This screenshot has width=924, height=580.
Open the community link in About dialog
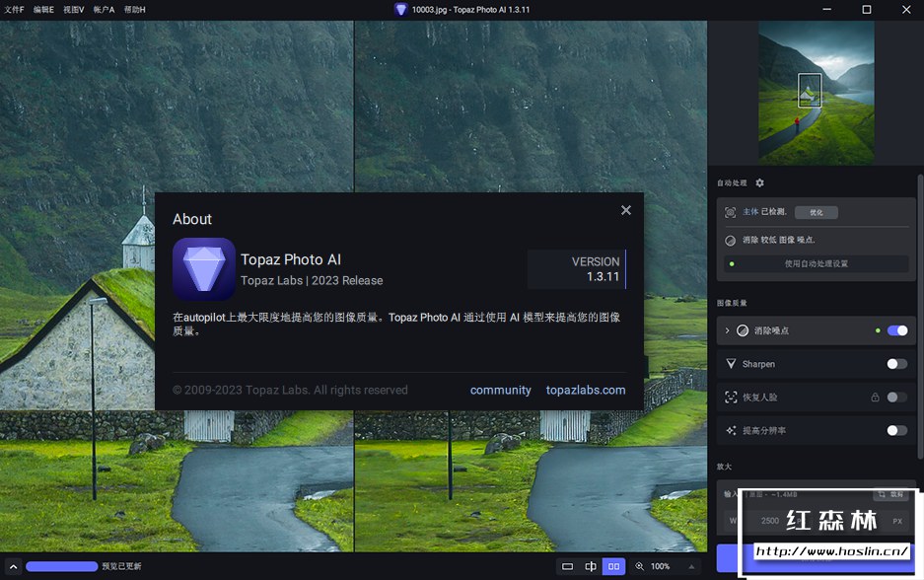[500, 390]
